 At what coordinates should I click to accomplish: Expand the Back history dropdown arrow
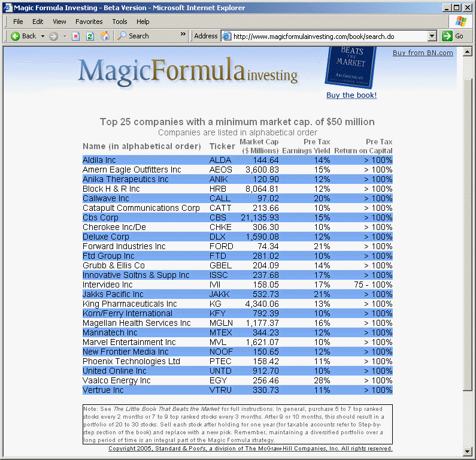[43, 36]
